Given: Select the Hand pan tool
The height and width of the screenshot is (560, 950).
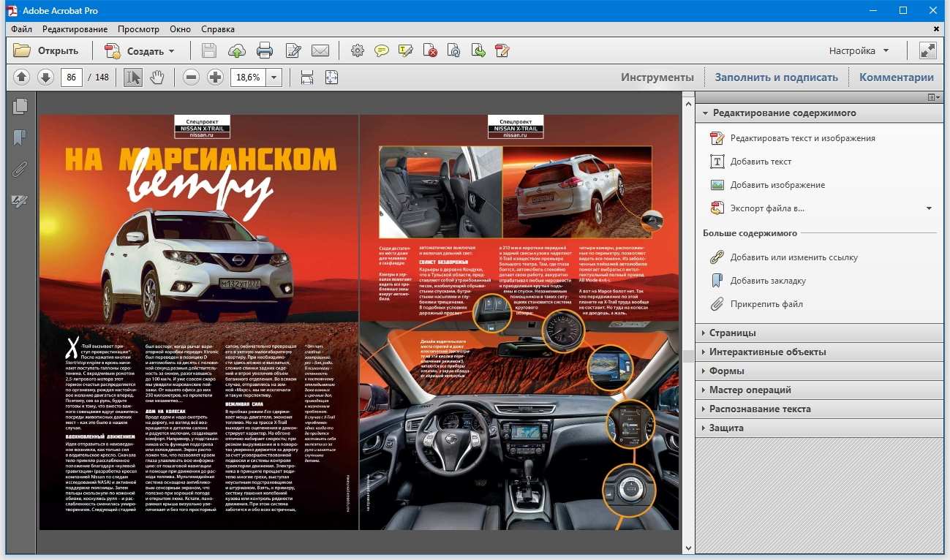Looking at the screenshot, I should click(157, 77).
